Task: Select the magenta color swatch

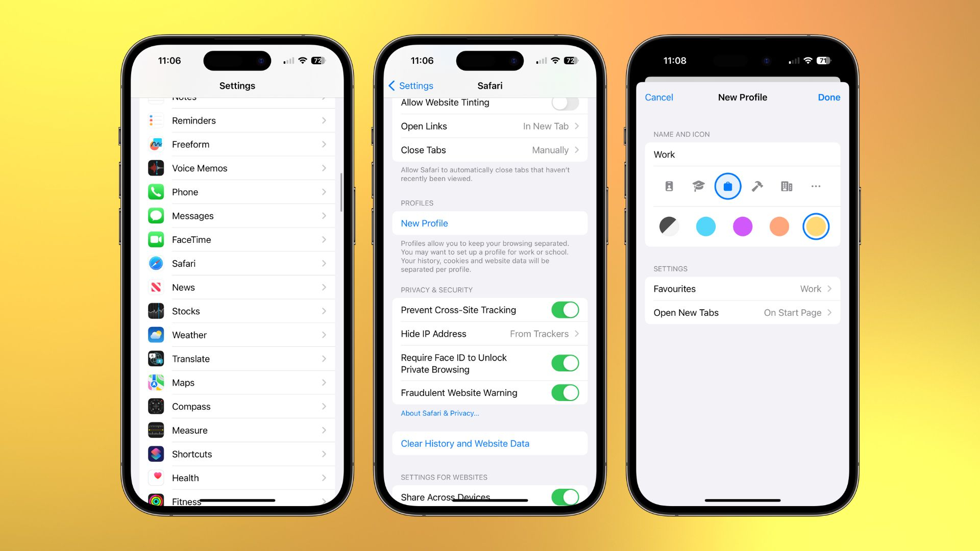Action: click(x=743, y=226)
